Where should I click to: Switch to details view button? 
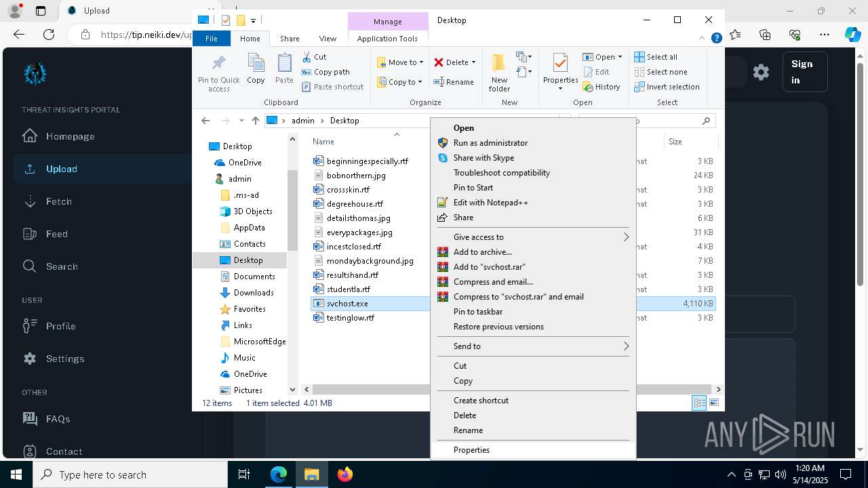tap(699, 403)
